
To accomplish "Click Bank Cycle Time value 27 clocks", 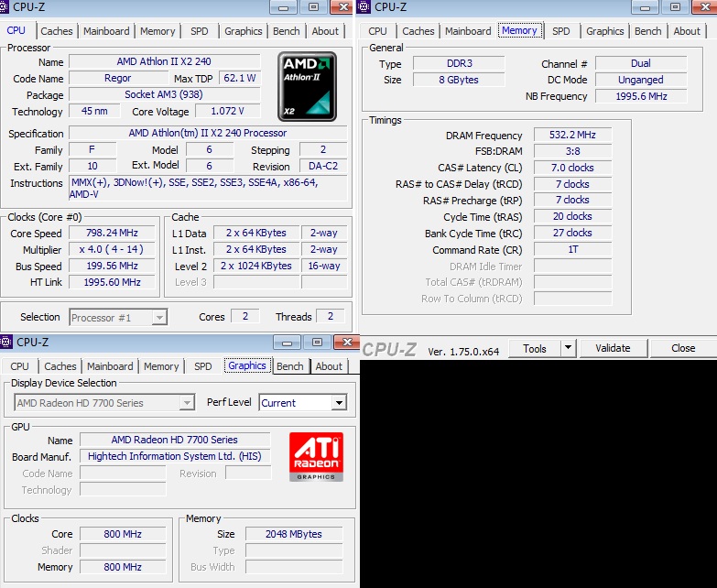I will click(x=572, y=233).
